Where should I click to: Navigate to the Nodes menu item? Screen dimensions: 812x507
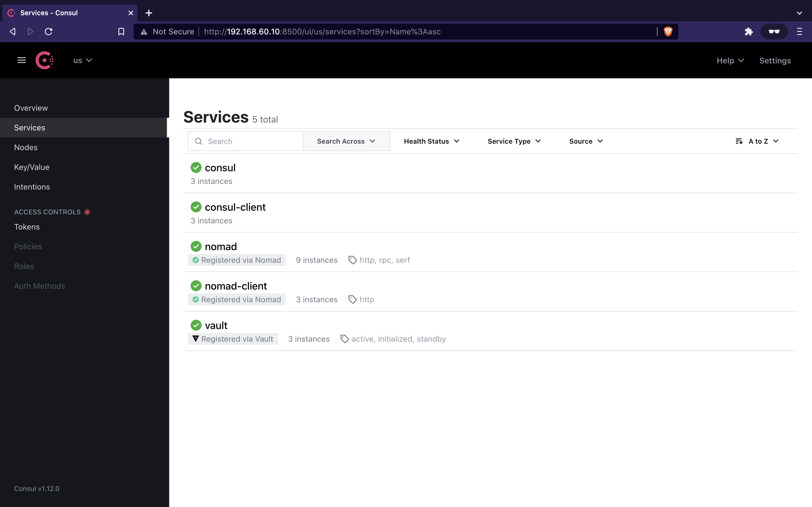(x=26, y=147)
